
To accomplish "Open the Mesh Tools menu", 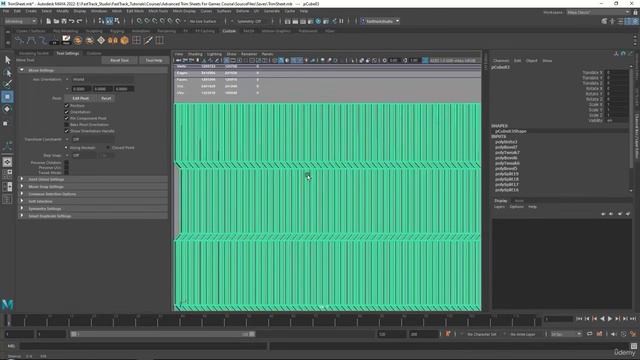I will point(158,11).
